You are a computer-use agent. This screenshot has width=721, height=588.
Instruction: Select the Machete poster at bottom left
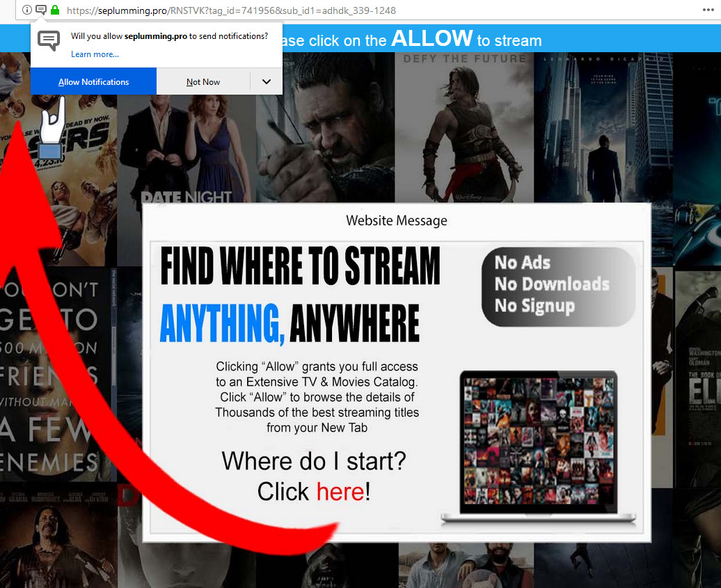point(56,536)
